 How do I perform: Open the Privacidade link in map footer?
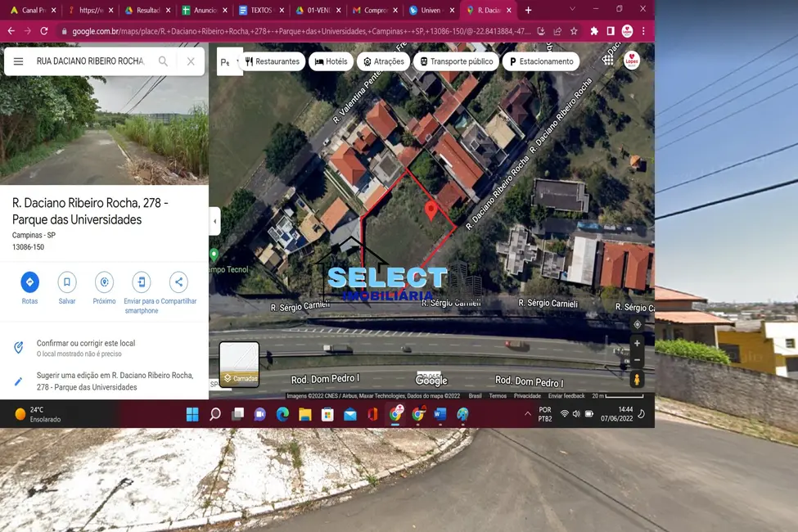coord(527,395)
